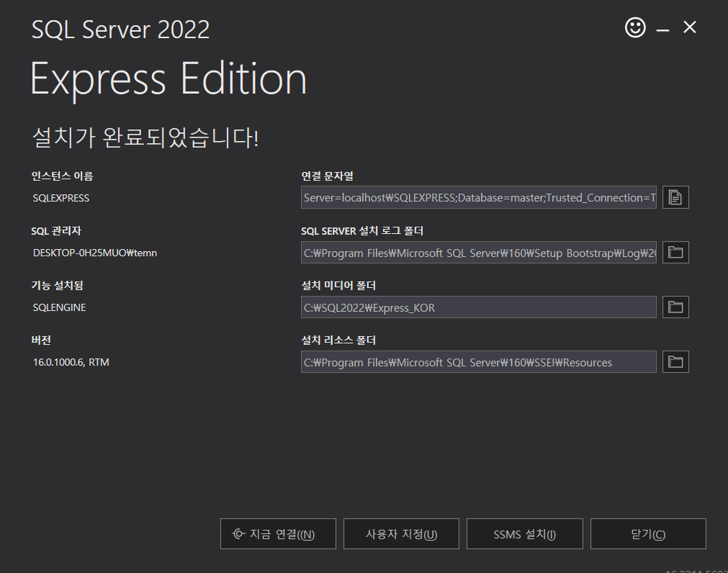The height and width of the screenshot is (573, 728).
Task: Click the SSMS 설치(I) button
Action: click(525, 534)
